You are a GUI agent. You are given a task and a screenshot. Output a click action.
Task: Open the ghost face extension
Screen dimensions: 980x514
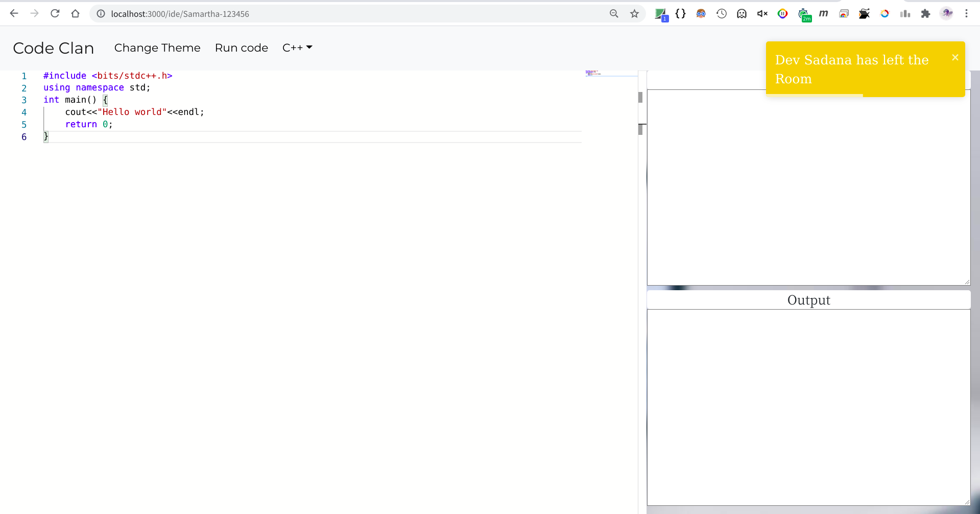click(x=742, y=14)
